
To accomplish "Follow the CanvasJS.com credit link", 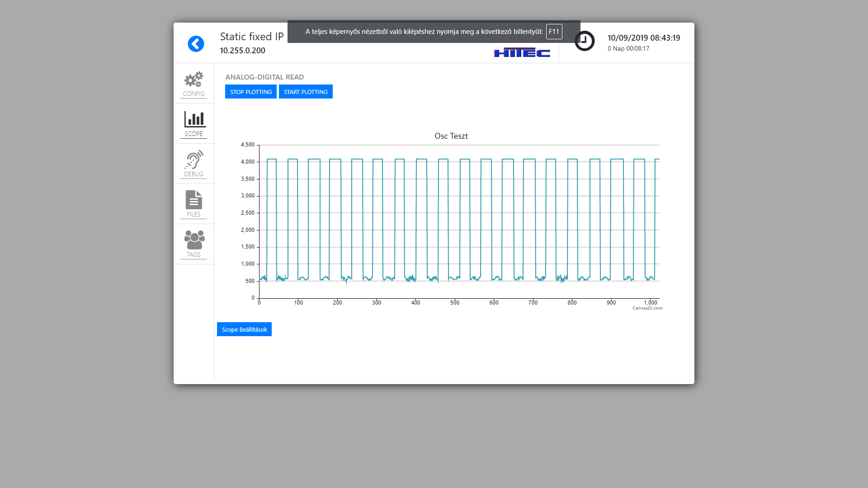I will 647,308.
